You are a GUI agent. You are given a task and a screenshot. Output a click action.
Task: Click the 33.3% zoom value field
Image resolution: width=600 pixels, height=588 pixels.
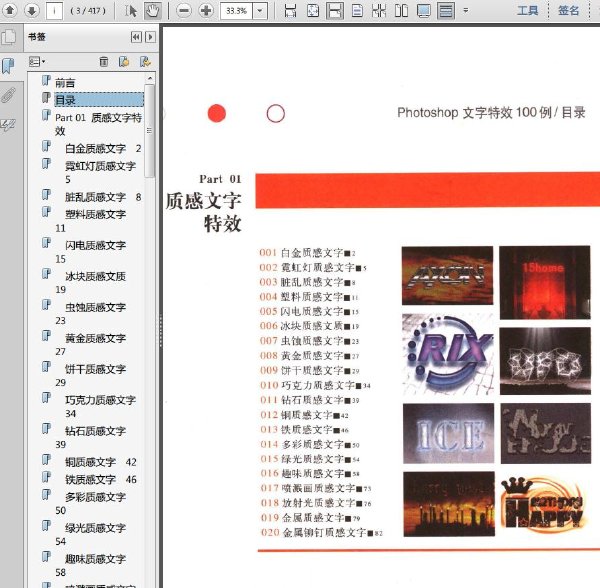pyautogui.click(x=236, y=11)
